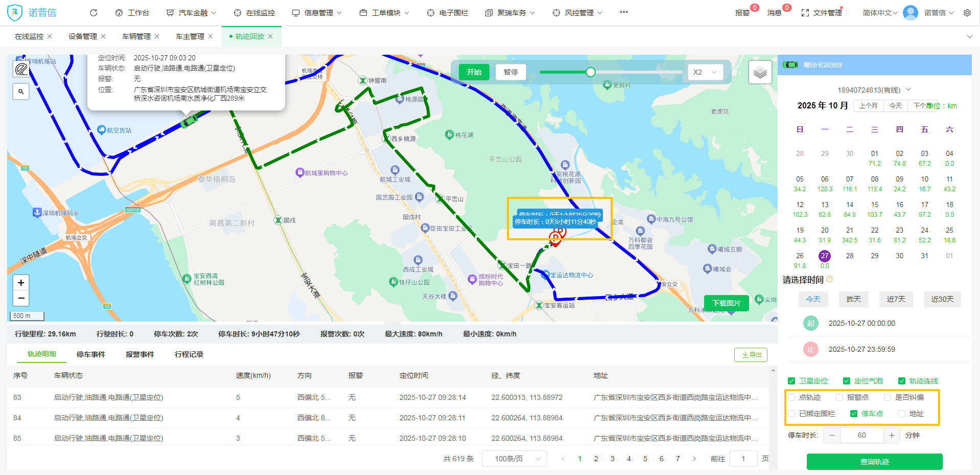Open the 汽车金融 menu
The height and width of the screenshot is (475, 980).
[x=192, y=13]
